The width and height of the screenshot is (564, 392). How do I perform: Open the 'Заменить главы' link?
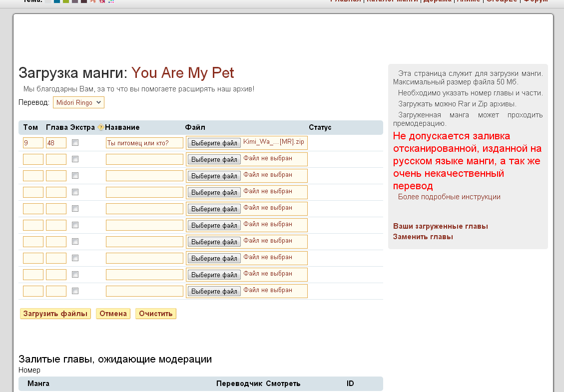point(423,237)
